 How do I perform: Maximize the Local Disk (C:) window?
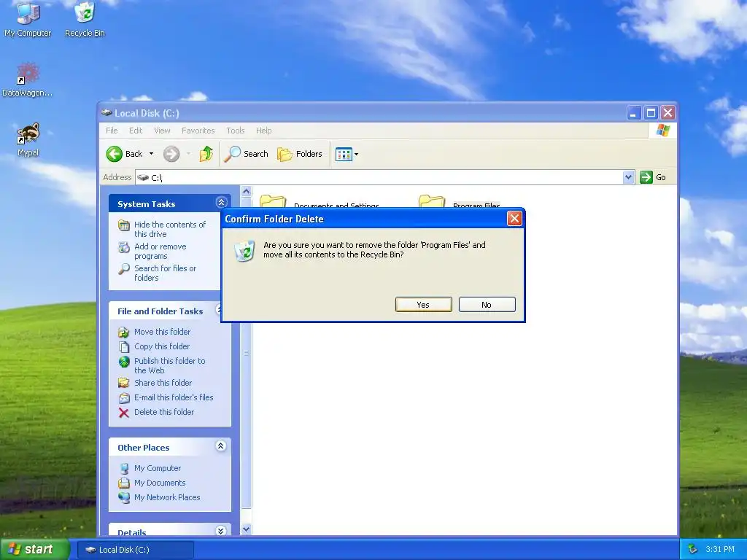point(651,113)
